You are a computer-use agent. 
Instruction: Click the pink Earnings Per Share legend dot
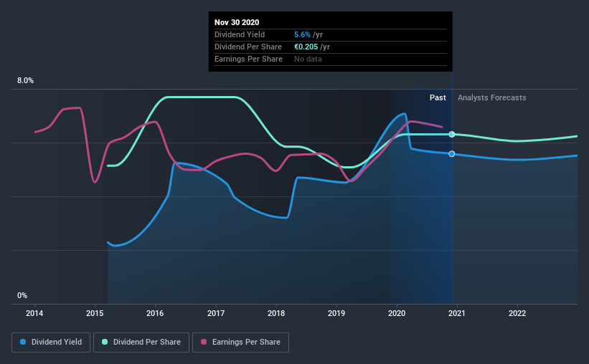(x=204, y=342)
